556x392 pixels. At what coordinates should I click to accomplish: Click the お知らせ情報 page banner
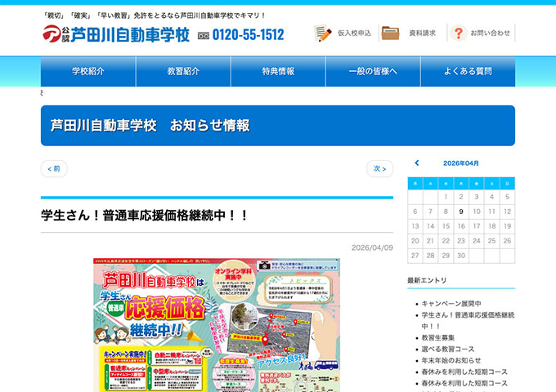[x=278, y=125]
